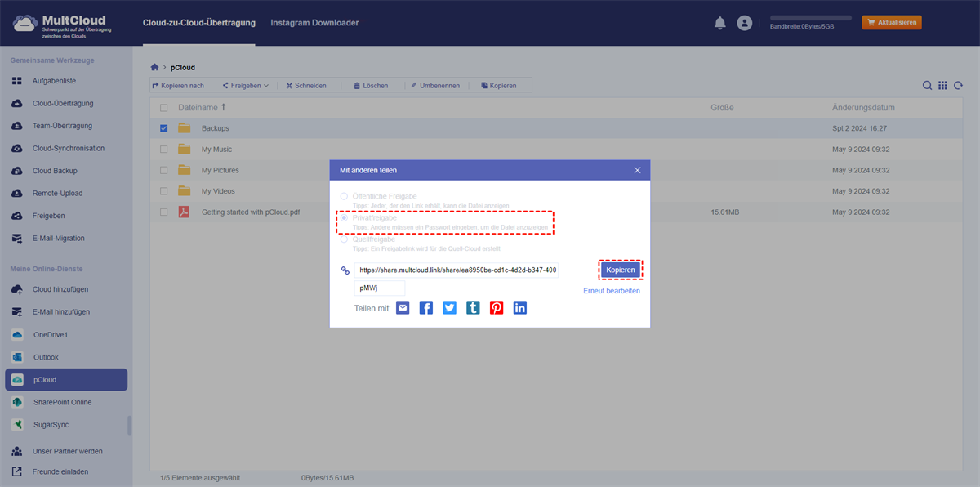Open the search magnifier icon
Image resolution: width=980 pixels, height=487 pixels.
pos(927,85)
